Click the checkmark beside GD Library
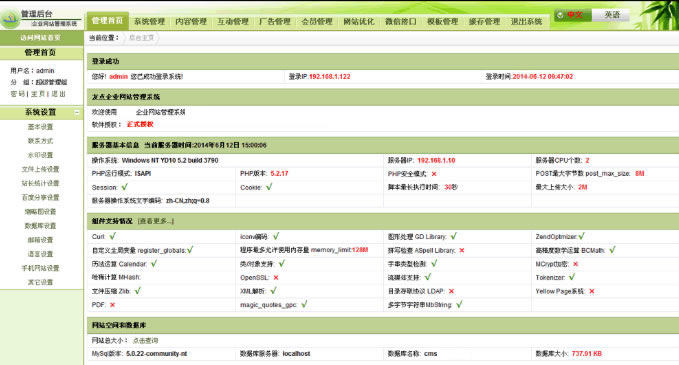679x365 pixels. [x=454, y=236]
